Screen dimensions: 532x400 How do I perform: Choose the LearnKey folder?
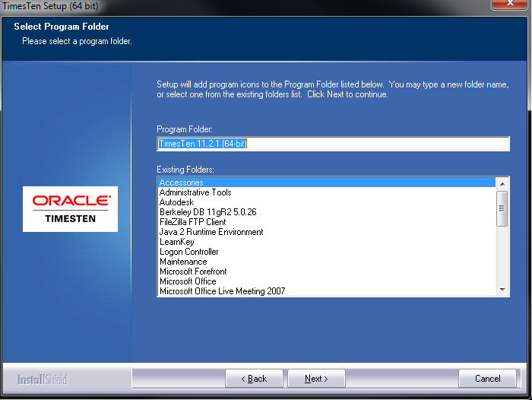click(327, 241)
